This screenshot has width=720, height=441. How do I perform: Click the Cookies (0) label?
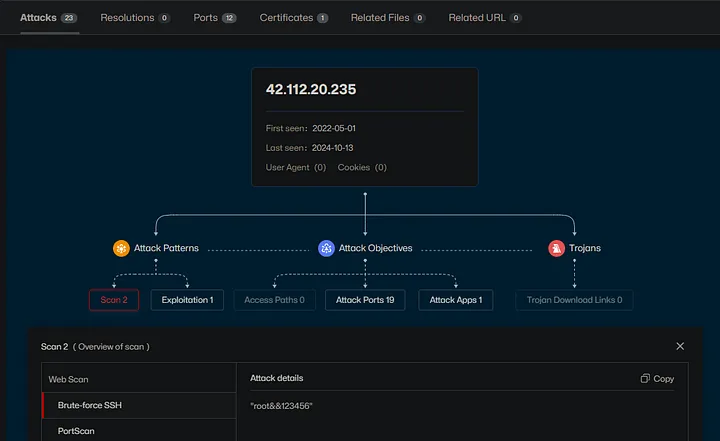coord(362,168)
